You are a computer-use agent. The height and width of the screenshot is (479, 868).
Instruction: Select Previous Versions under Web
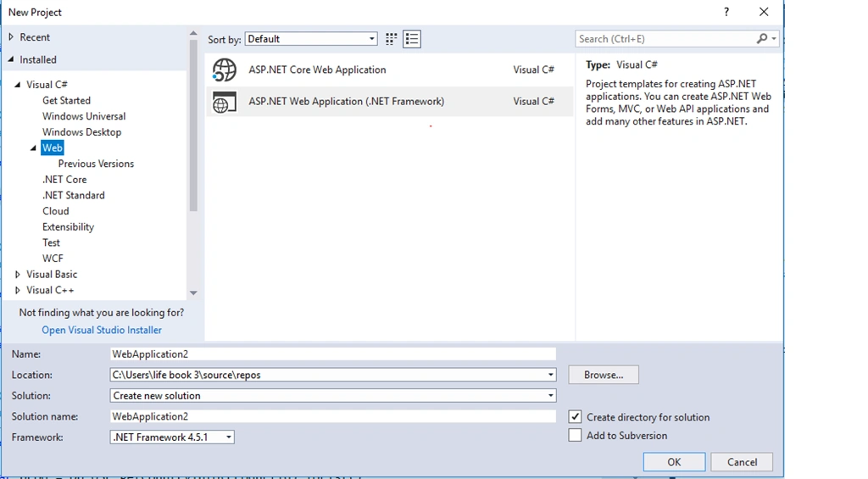point(96,164)
